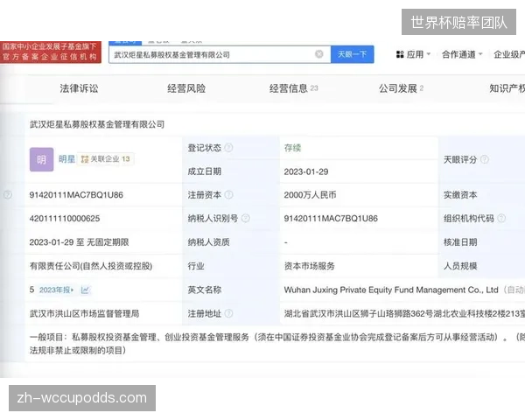Clear the search box with the X icon
The height and width of the screenshot is (420, 525).
(x=319, y=54)
